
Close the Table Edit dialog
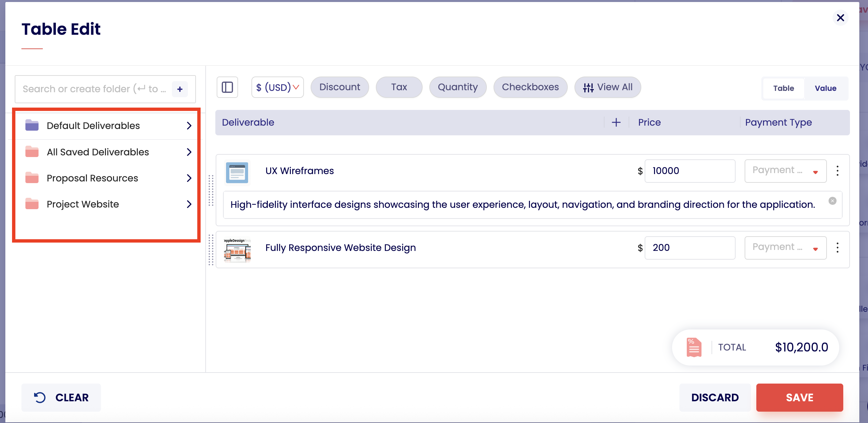(x=840, y=18)
